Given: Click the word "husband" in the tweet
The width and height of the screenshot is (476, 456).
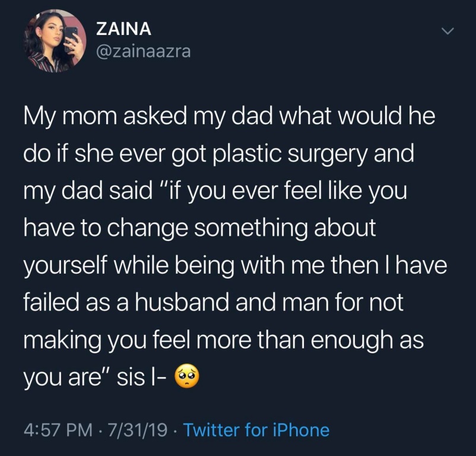Looking at the screenshot, I should click(x=182, y=302).
